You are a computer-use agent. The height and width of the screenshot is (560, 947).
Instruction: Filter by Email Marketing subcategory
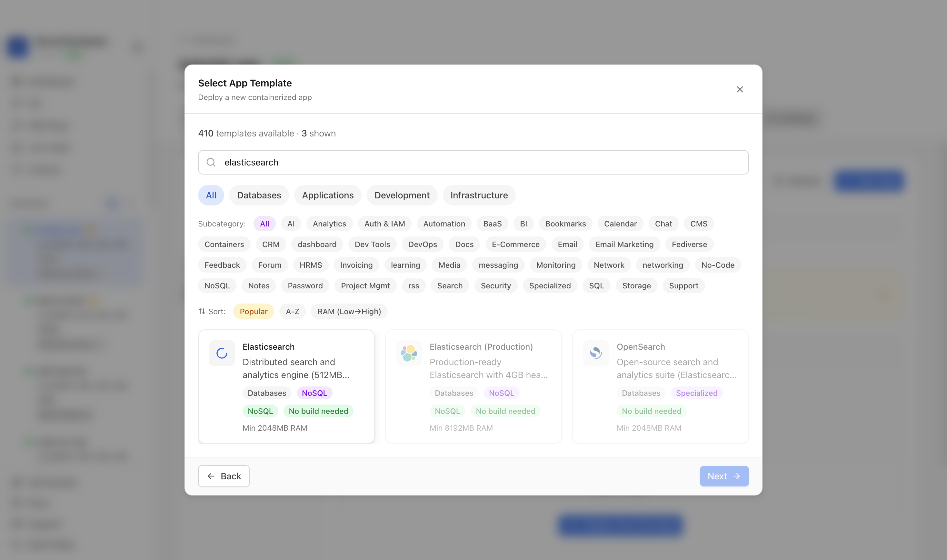624,245
